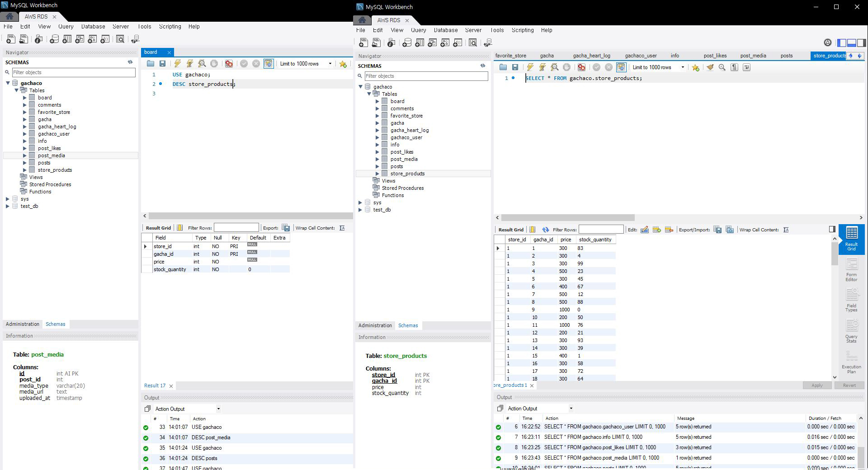Click create new table icon in left window

(67, 39)
